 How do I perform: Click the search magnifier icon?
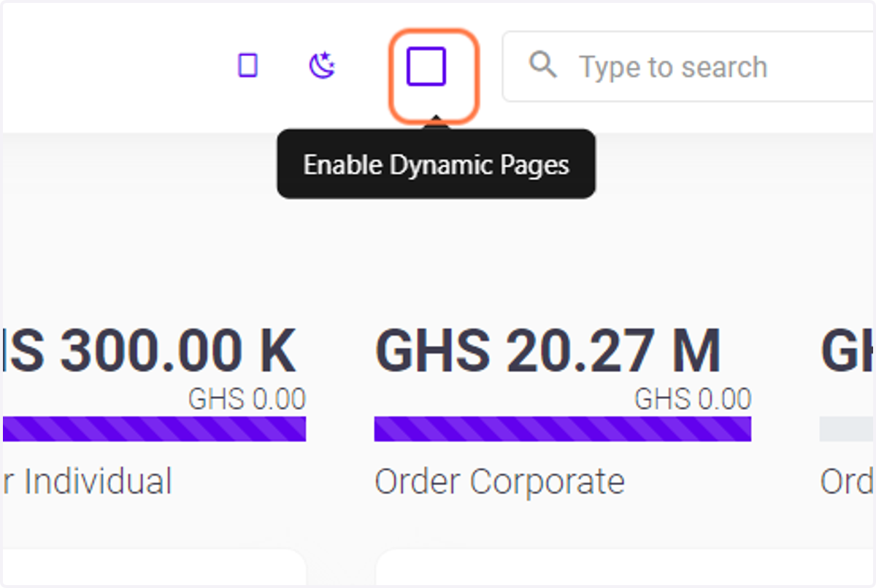[x=543, y=65]
